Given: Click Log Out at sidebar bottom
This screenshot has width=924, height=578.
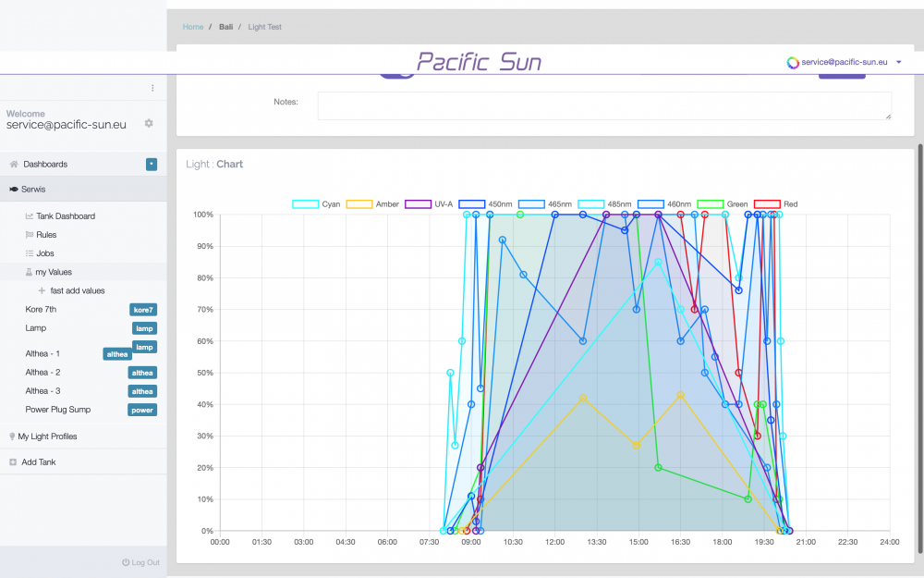Looking at the screenshot, I should click(x=140, y=562).
